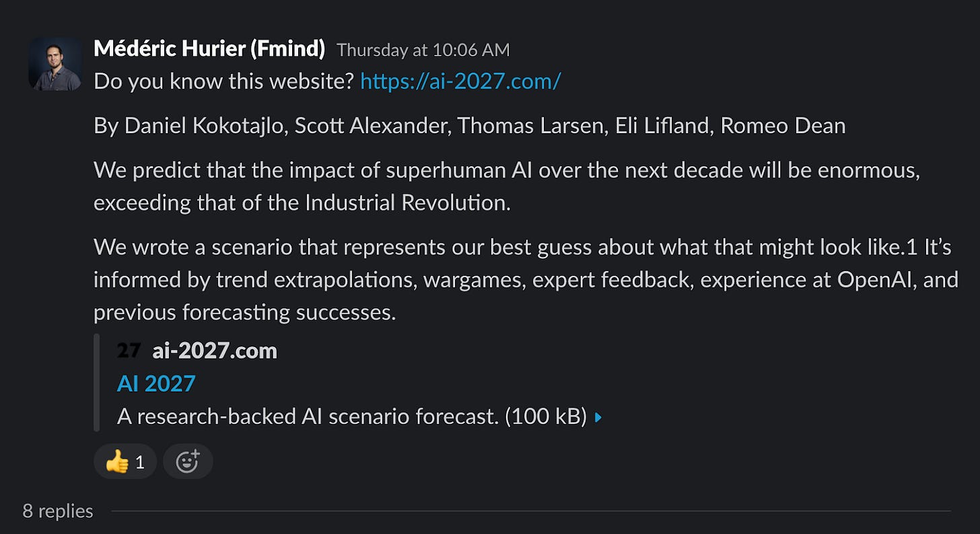Click the 'ai-2027.com' site name in the preview

[215, 350]
